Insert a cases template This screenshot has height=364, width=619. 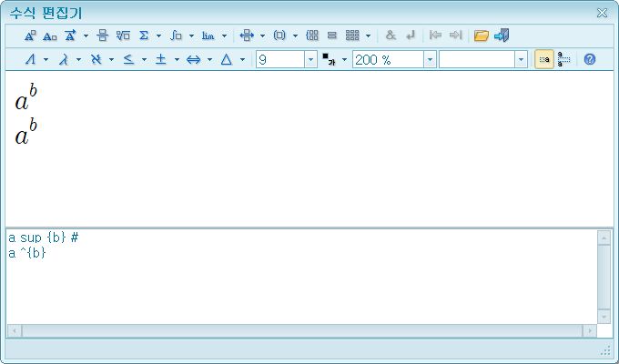click(312, 35)
